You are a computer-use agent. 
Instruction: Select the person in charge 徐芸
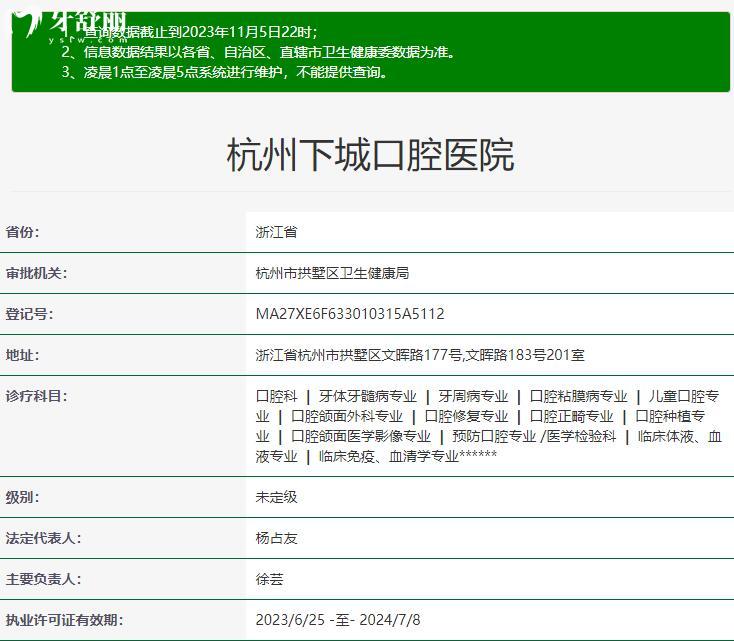click(269, 580)
